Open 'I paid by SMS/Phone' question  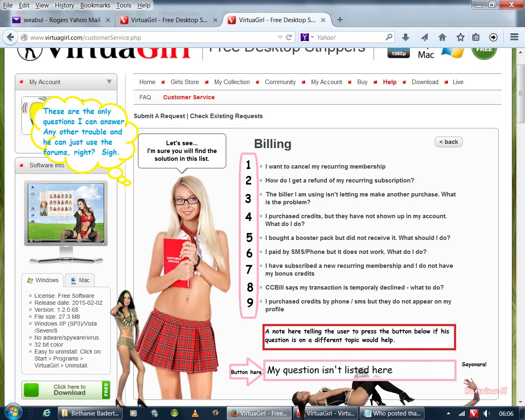(346, 252)
